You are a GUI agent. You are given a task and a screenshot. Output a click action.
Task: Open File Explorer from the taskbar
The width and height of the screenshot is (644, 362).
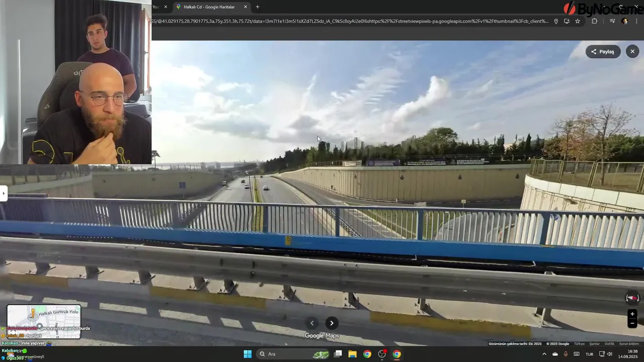[352, 354]
